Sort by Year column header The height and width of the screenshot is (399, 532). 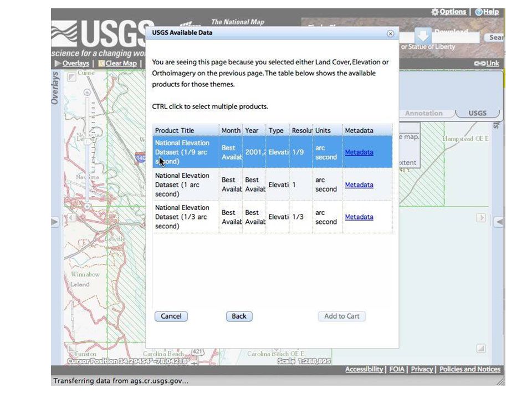click(254, 130)
